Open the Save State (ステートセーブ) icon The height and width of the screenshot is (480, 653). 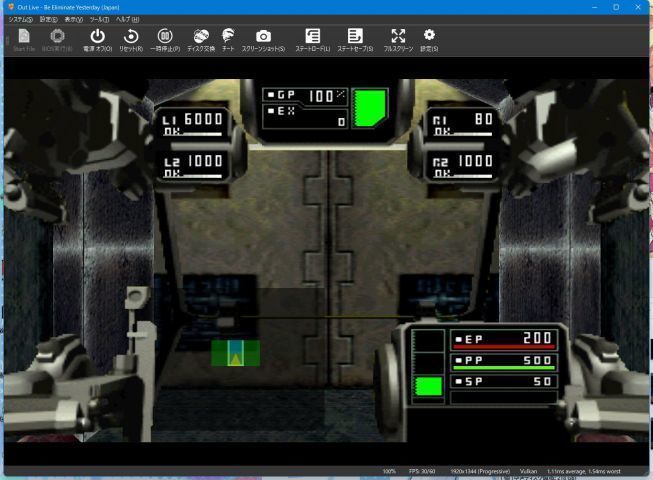(355, 40)
